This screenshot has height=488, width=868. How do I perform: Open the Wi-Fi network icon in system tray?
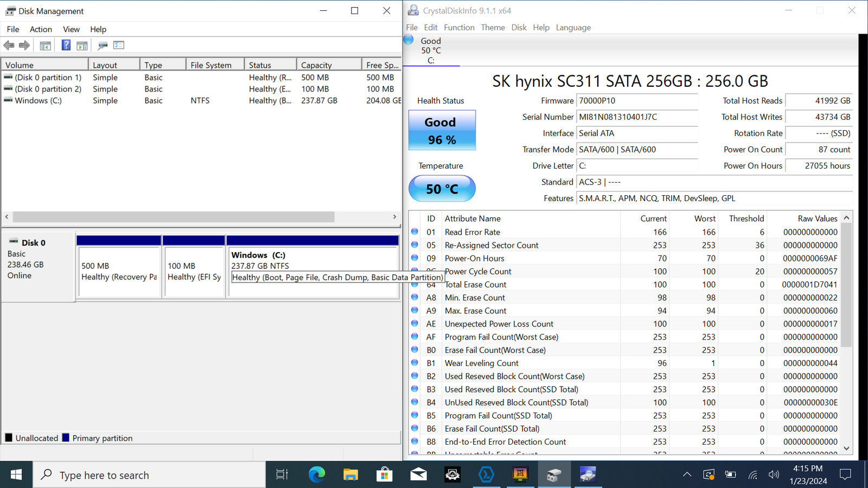753,475
